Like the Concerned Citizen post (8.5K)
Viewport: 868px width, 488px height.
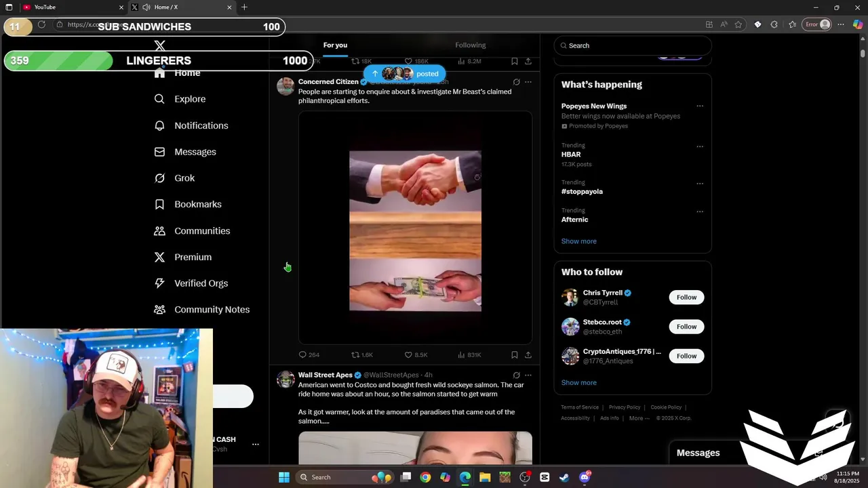point(416,354)
